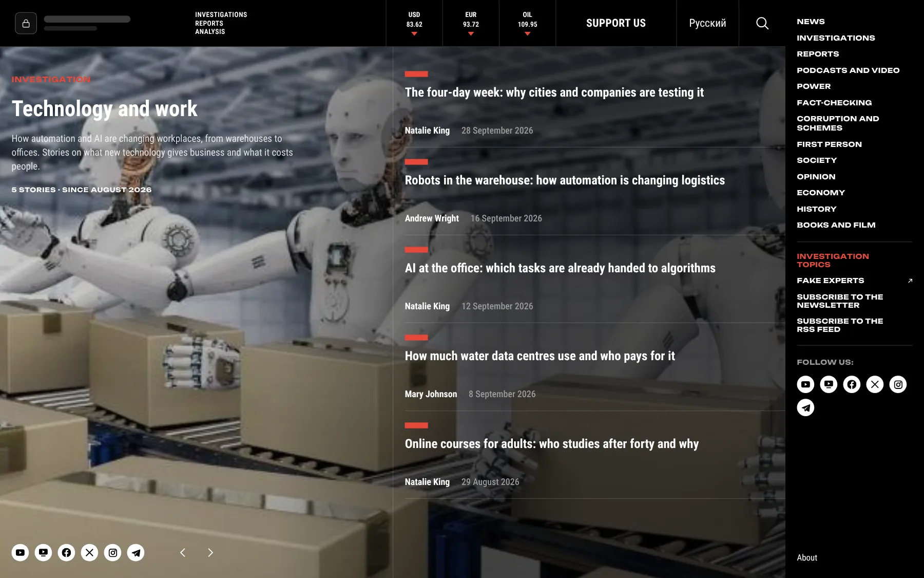Open Subscribe to the Newsletter link
This screenshot has width=924, height=578.
840,301
